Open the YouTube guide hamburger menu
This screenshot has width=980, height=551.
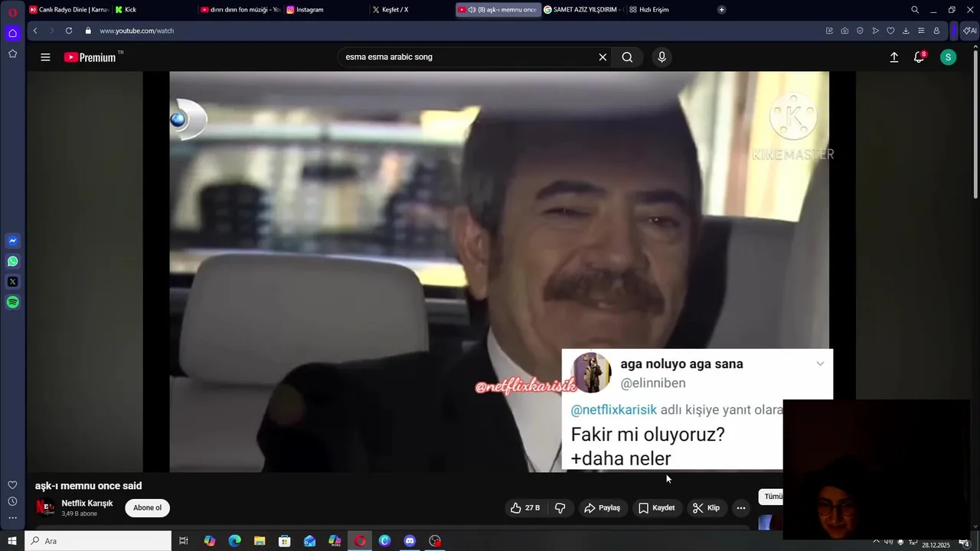click(x=45, y=57)
